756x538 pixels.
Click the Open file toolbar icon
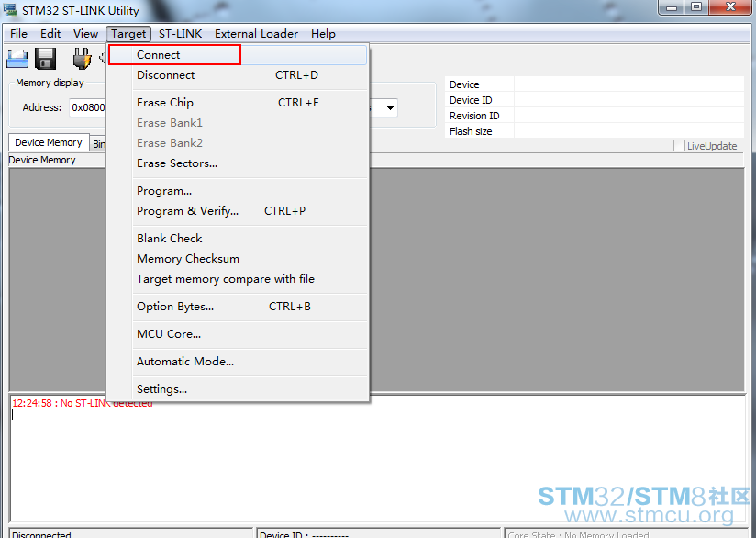point(17,59)
